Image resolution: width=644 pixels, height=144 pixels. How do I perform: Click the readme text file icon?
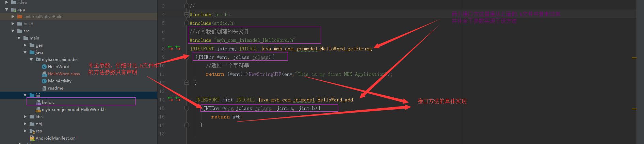44,88
